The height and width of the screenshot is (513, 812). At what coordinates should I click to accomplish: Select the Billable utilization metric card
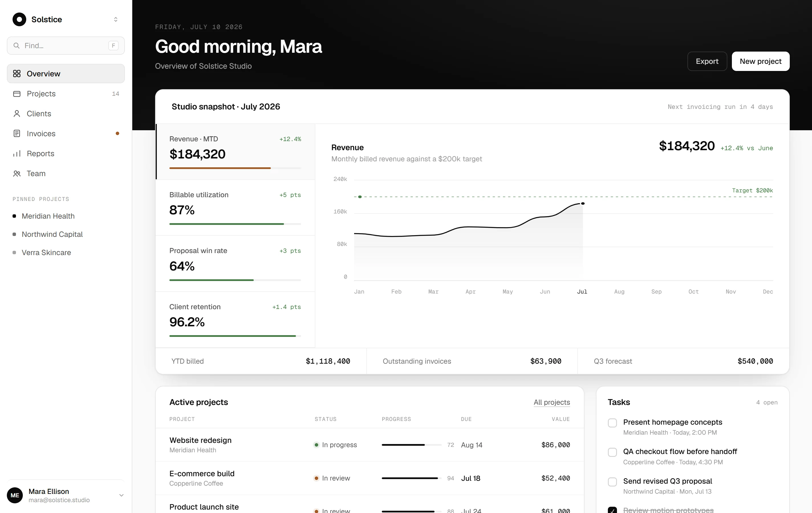pos(236,208)
